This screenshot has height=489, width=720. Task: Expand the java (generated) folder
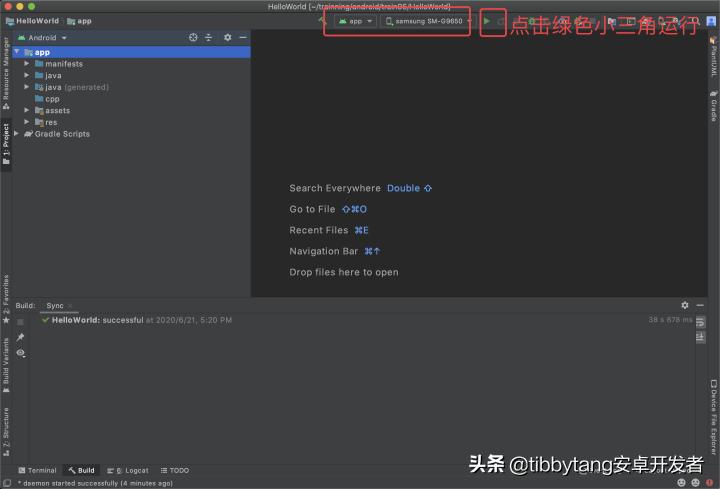(x=27, y=87)
